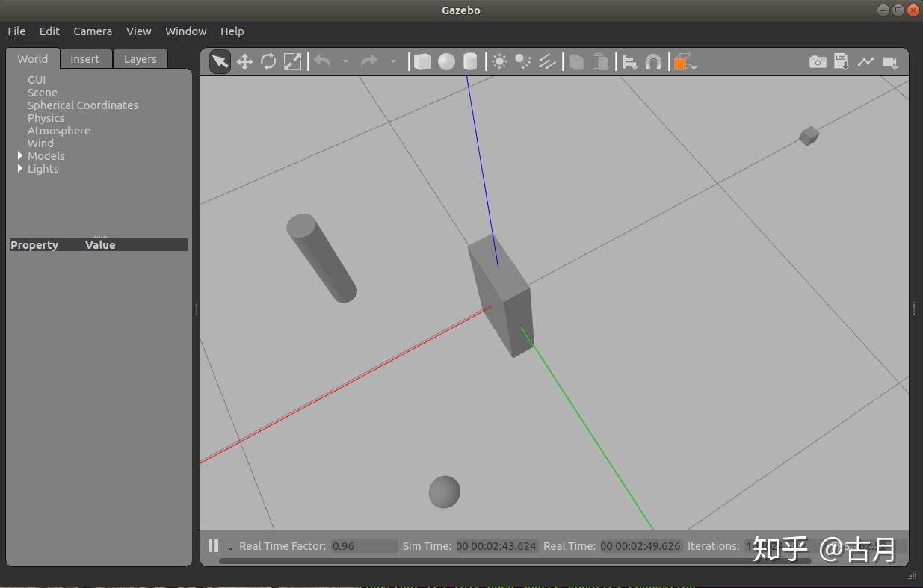Add a point light
923x588 pixels.
click(499, 61)
